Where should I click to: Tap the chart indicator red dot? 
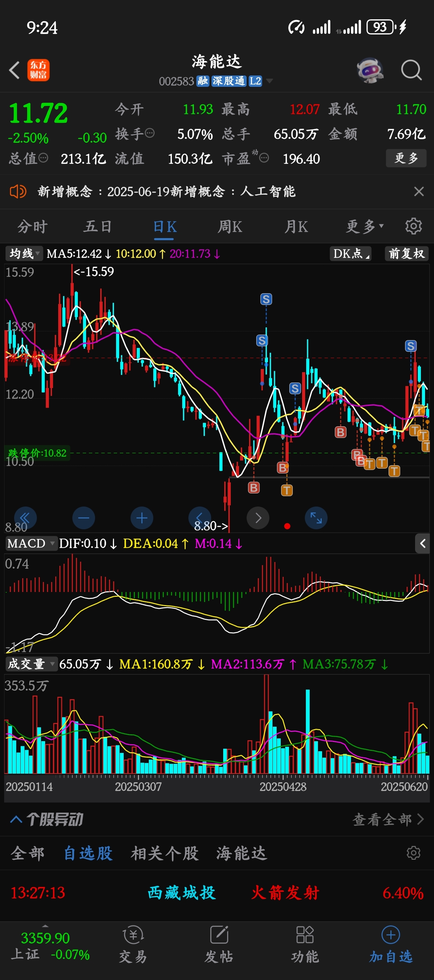(x=287, y=526)
